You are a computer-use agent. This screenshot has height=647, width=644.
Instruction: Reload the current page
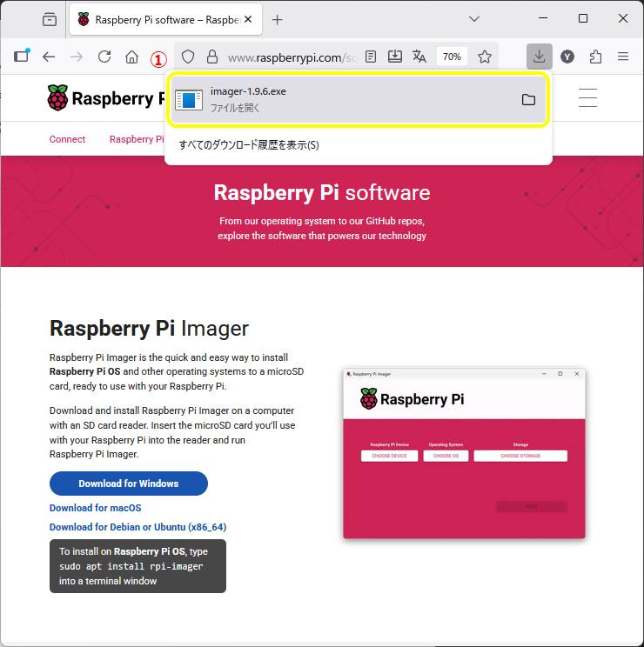[x=104, y=57]
